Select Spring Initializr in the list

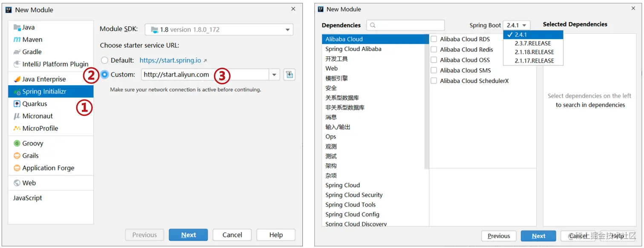(51, 92)
